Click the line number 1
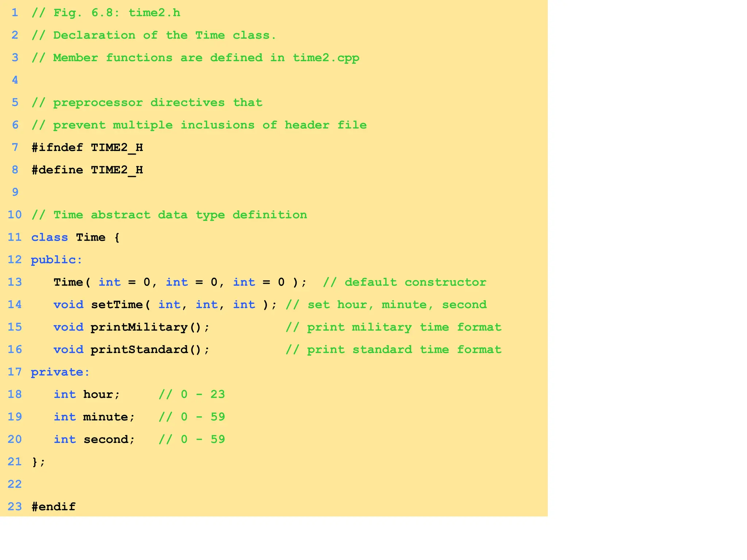 pyautogui.click(x=15, y=13)
